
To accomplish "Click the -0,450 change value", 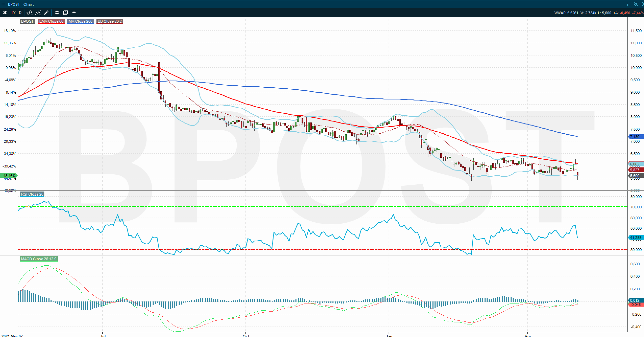I will pyautogui.click(x=625, y=13).
